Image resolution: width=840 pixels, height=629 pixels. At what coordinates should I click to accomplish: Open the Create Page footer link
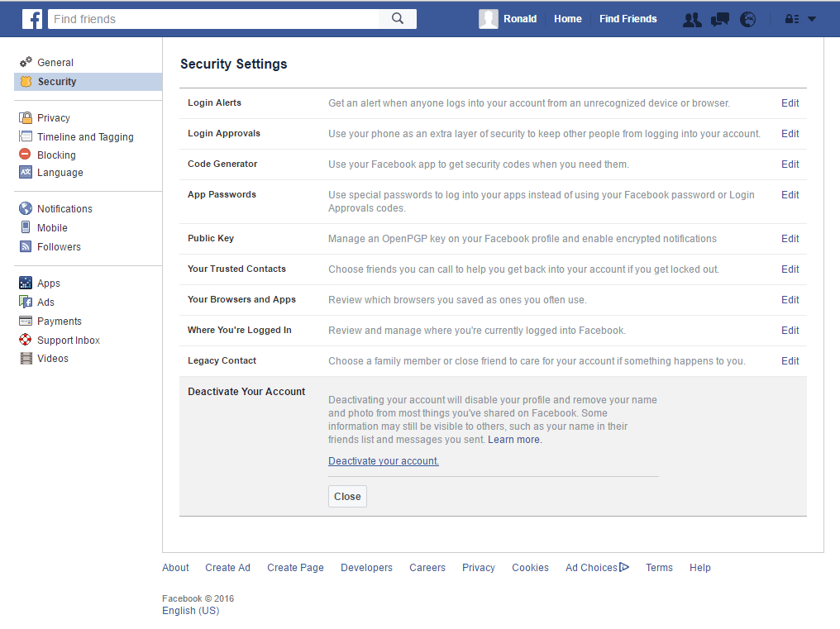(x=295, y=567)
